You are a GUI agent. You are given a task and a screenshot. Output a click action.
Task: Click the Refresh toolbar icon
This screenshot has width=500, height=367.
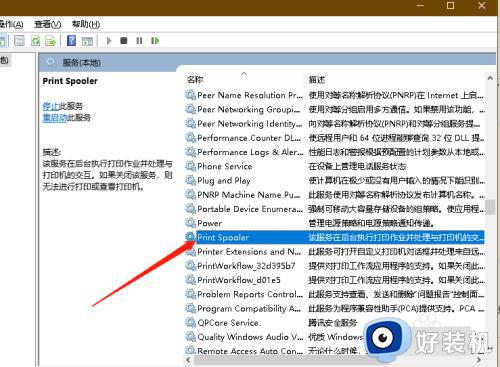coord(35,41)
